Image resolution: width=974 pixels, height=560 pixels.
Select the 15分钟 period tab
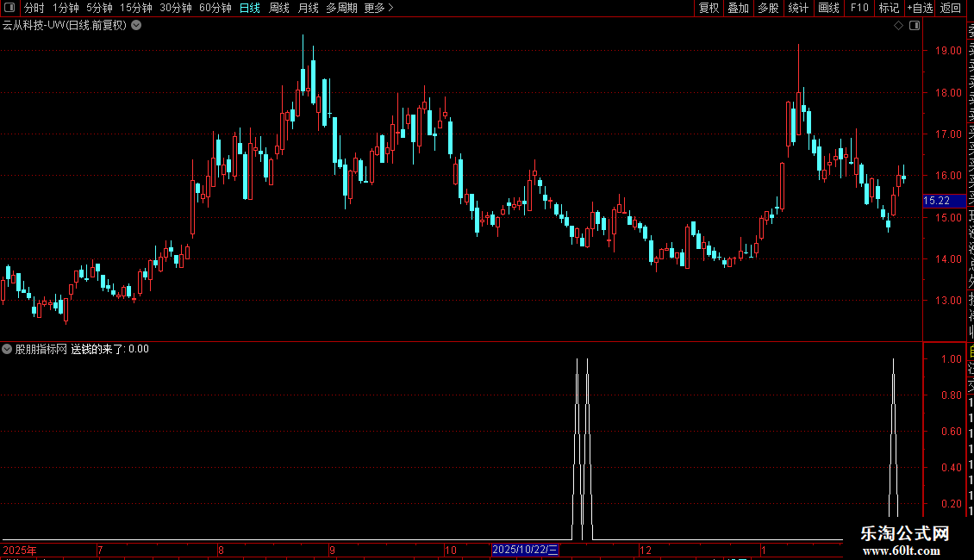[135, 8]
